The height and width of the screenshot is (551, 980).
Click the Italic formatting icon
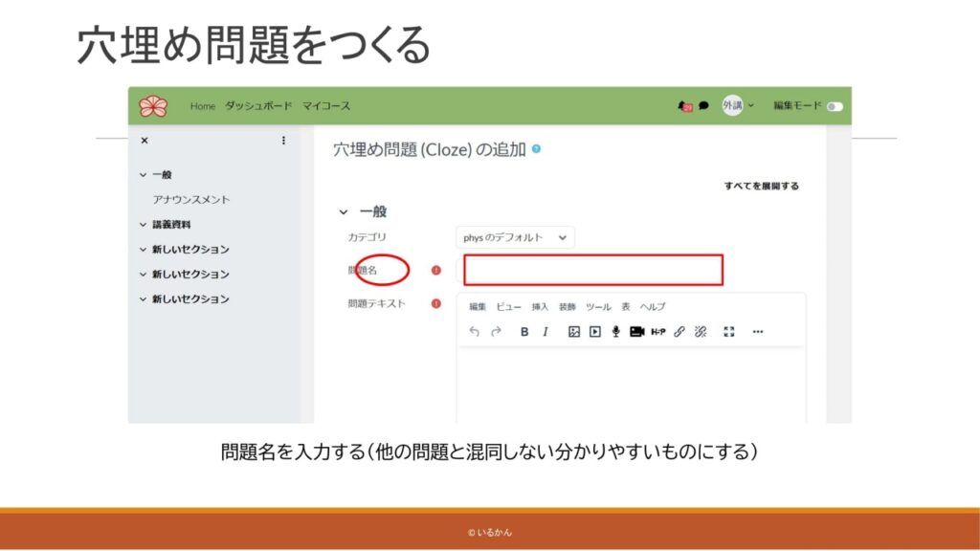click(546, 332)
